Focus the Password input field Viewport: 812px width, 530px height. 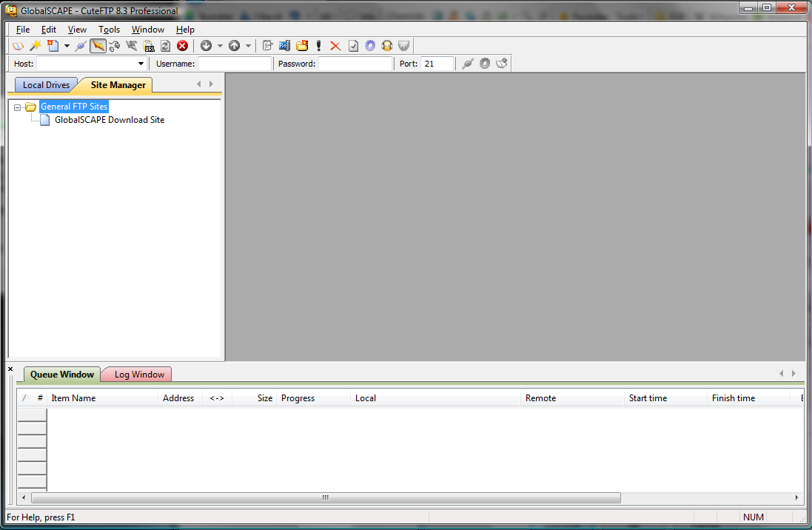tap(355, 64)
